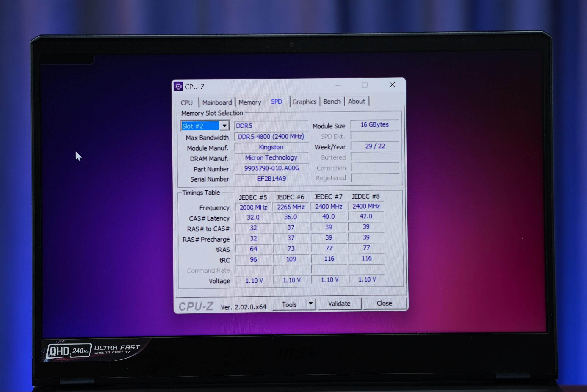The height and width of the screenshot is (392, 587).
Task: Click the 32.0 CAS# Latency cell
Action: coord(253,217)
